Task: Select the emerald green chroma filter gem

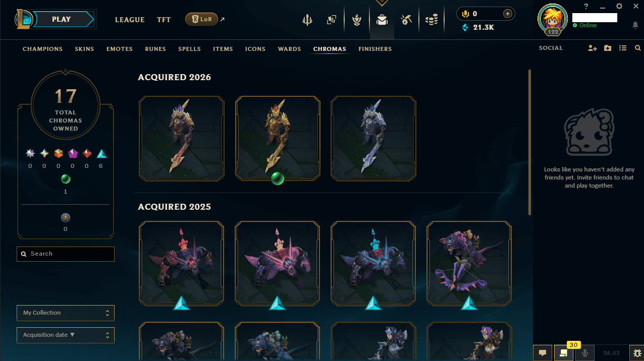Action: [x=66, y=179]
